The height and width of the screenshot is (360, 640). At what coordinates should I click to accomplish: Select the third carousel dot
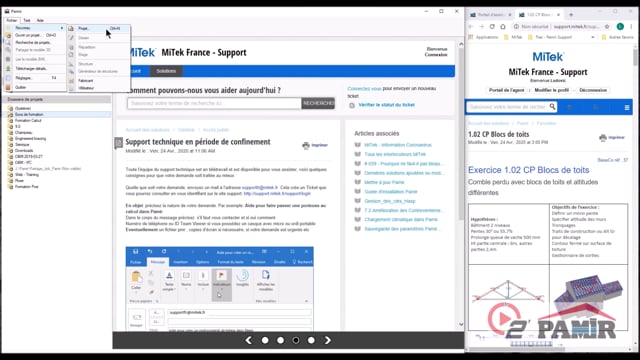[x=296, y=340]
